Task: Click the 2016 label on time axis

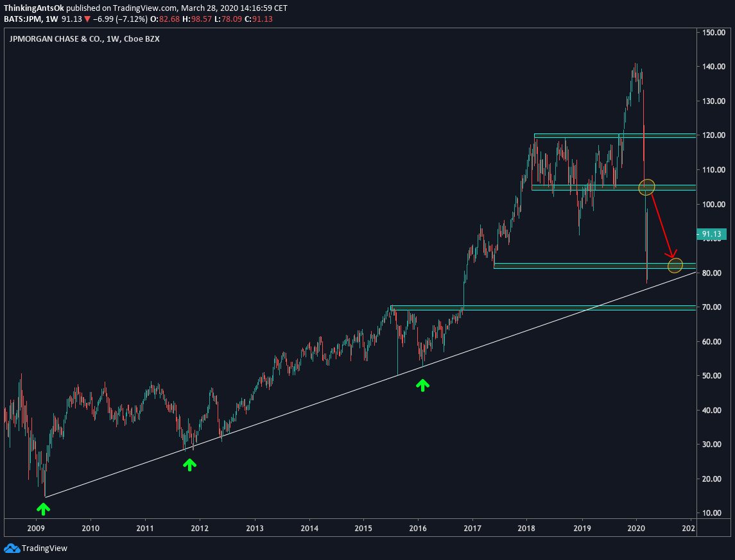Action: [418, 529]
